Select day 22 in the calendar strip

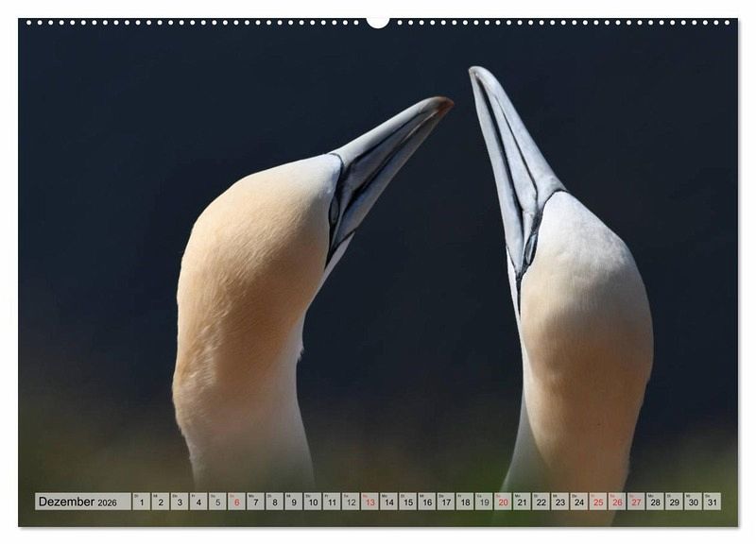(x=541, y=502)
